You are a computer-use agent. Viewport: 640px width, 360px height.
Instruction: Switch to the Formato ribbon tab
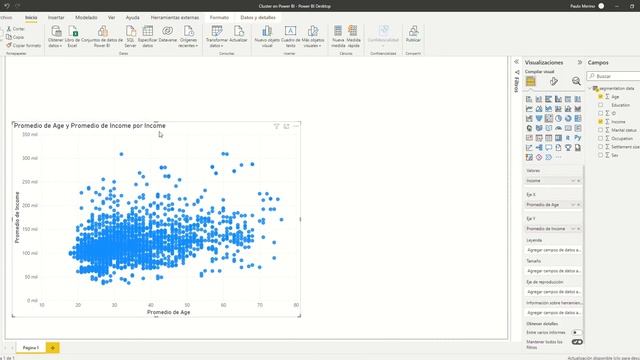(219, 18)
